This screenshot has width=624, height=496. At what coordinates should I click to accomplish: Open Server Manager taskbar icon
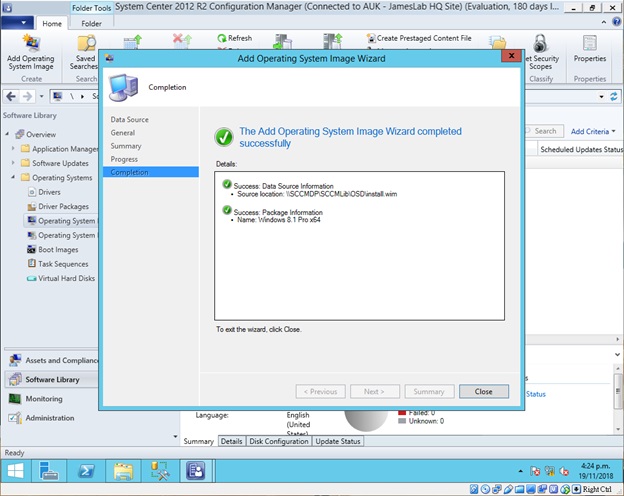(49, 471)
